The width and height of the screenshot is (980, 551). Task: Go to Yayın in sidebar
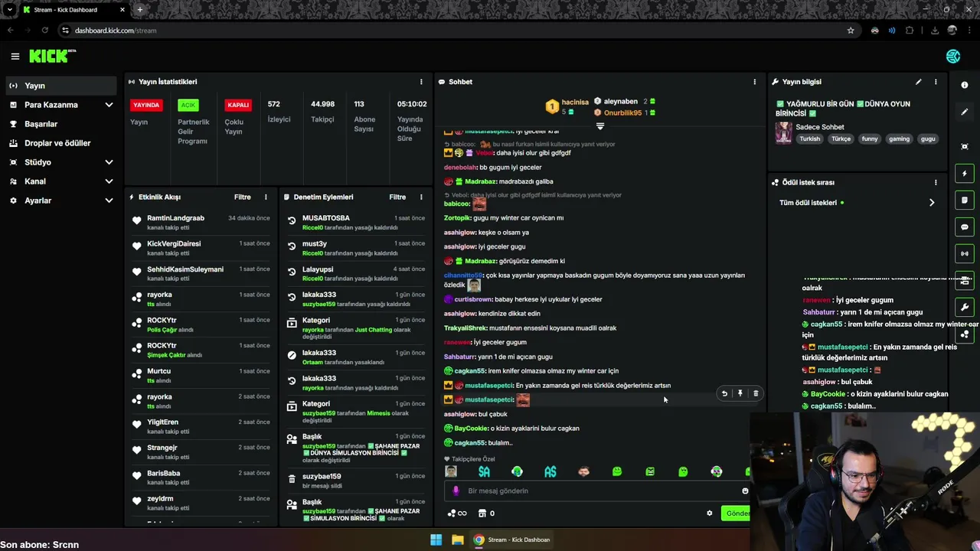pos(62,86)
